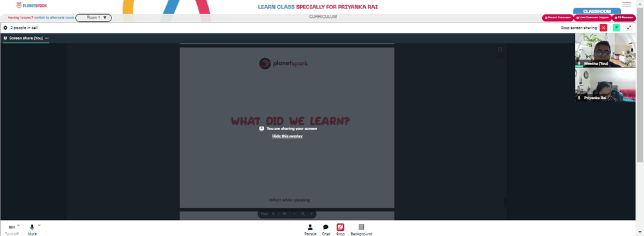Select the CLASSROOM tab

[x=597, y=11]
